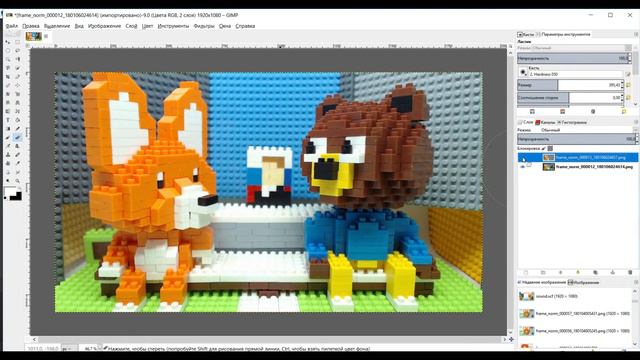Switch to the Каналы tab
Screen dimensions: 640x360
pyautogui.click(x=545, y=122)
